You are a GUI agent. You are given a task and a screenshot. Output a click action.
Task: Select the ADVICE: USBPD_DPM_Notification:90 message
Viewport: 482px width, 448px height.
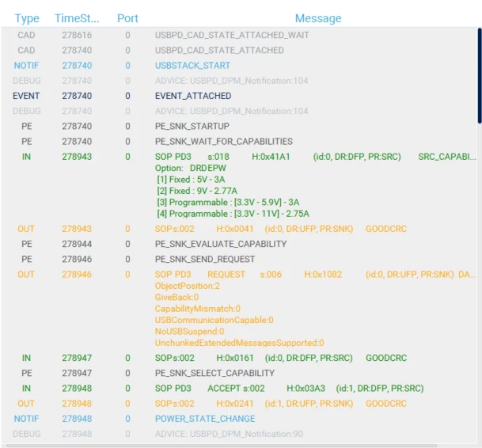pos(229,434)
